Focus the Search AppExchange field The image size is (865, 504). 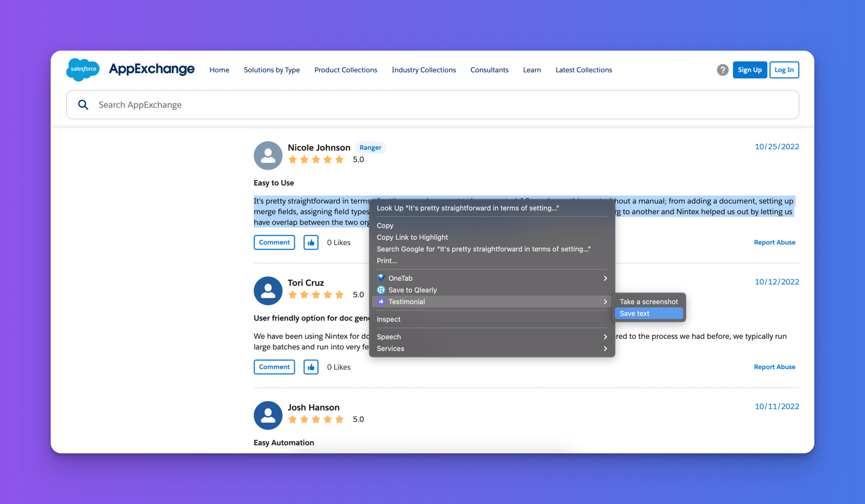[433, 104]
